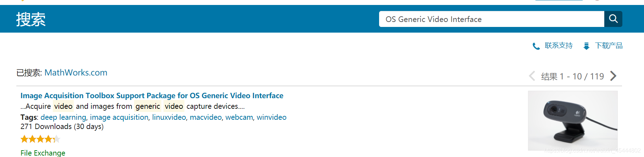This screenshot has height=157, width=644.
Task: Open the File Exchange link
Action: tap(43, 153)
